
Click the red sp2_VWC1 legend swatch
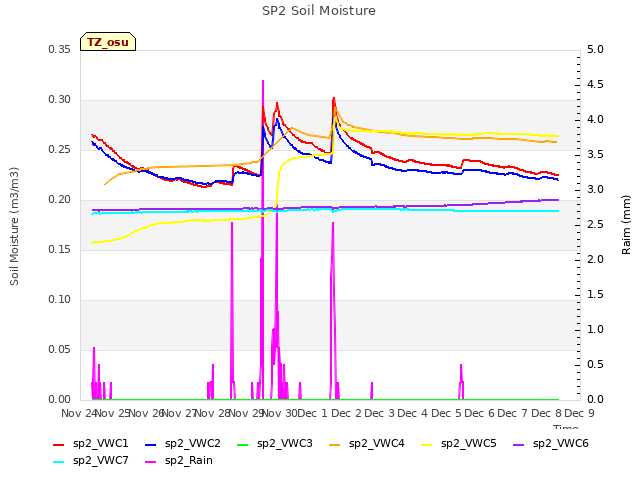pyautogui.click(x=59, y=445)
